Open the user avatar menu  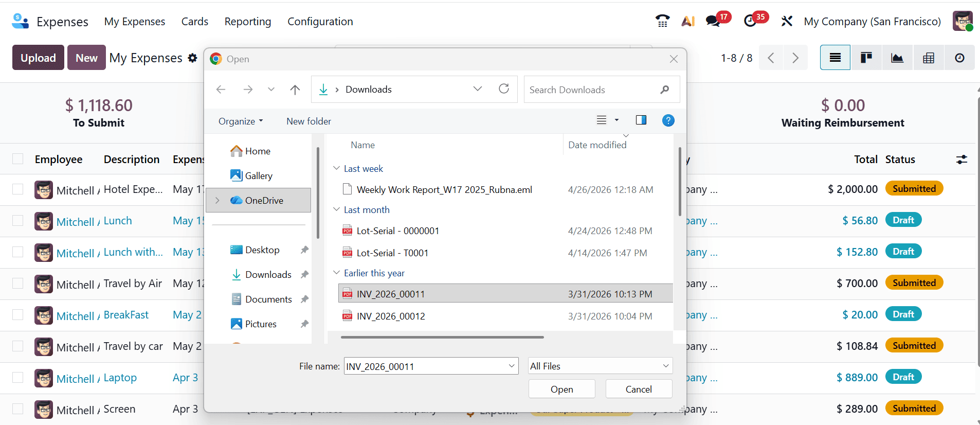[963, 21]
